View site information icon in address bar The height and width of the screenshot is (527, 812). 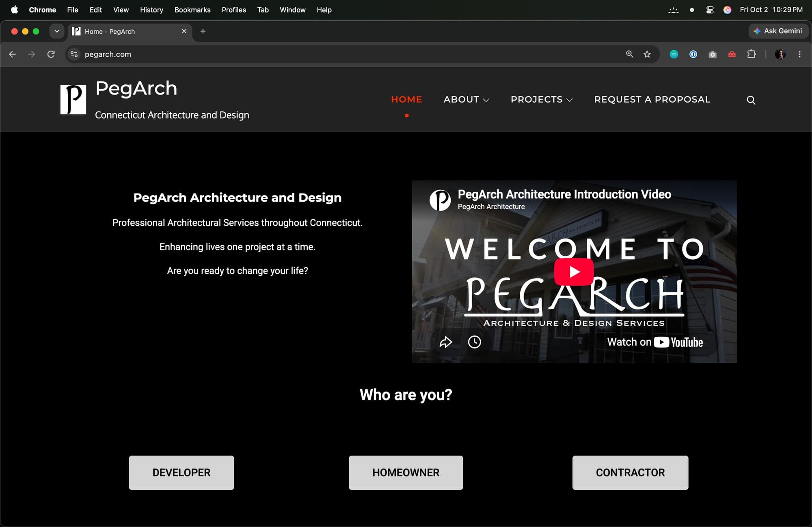click(74, 54)
